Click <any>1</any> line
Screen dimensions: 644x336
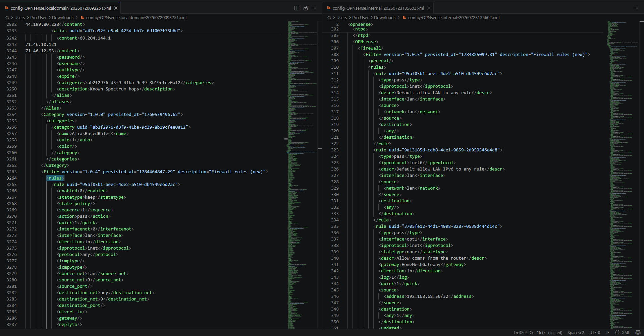pyautogui.click(x=399, y=316)
